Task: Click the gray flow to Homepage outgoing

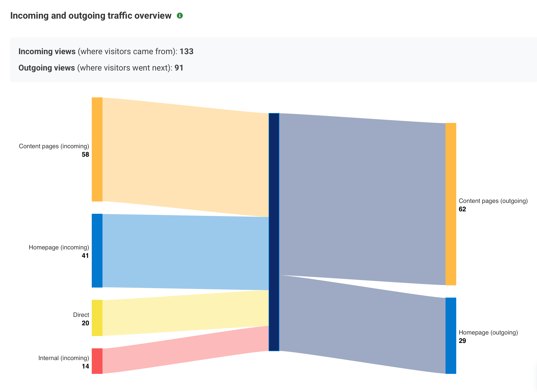Action: [362, 325]
